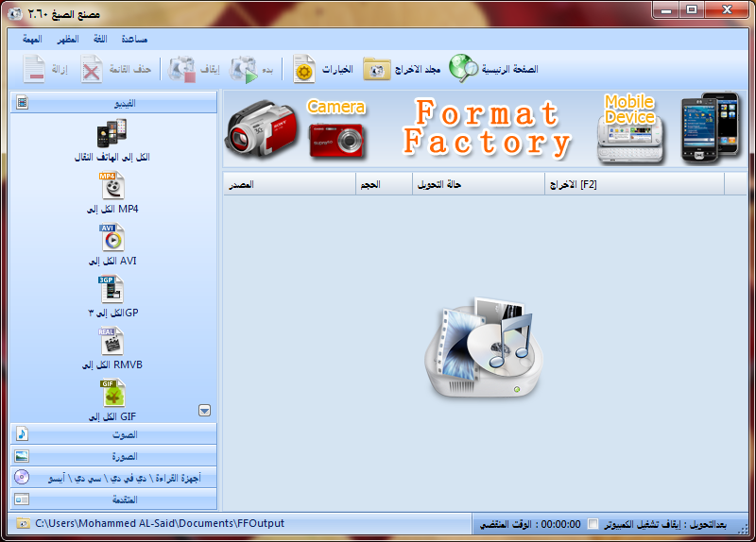Minimize the Format Factory window

tap(666, 10)
